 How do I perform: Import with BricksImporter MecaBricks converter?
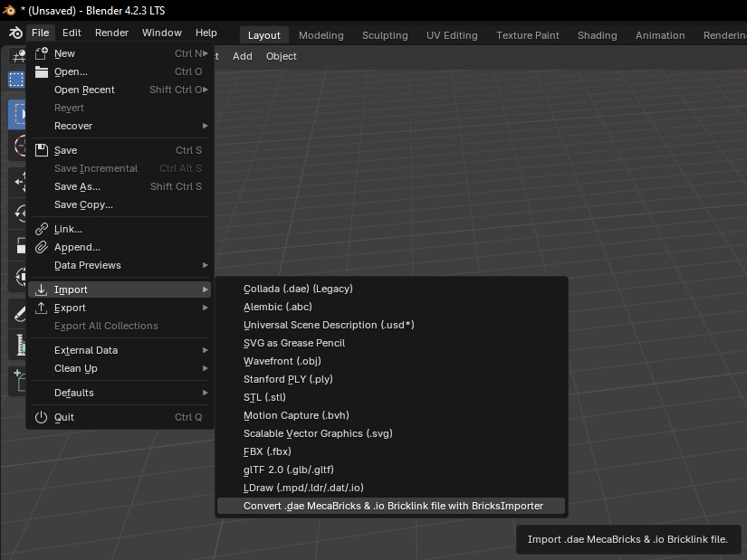pyautogui.click(x=393, y=506)
